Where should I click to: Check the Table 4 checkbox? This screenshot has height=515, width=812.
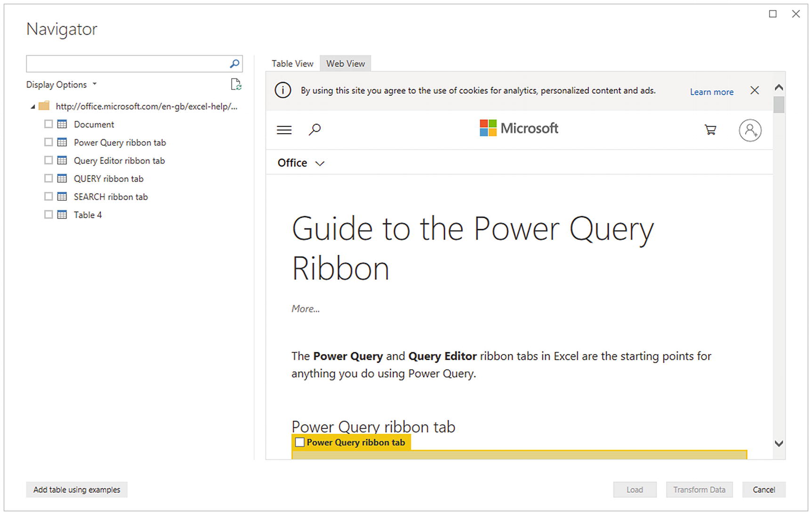(x=48, y=214)
